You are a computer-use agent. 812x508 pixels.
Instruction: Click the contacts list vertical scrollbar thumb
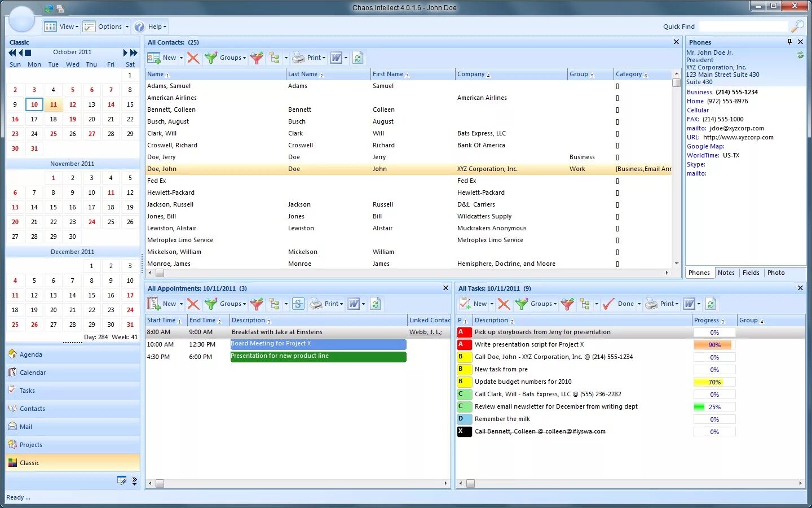tap(677, 82)
